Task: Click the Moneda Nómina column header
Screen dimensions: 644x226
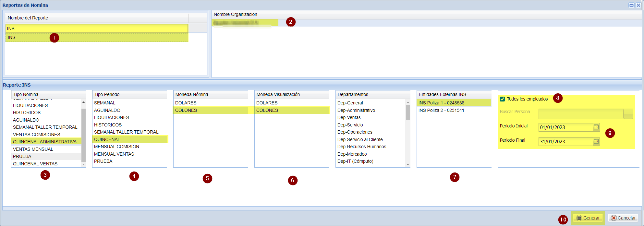Action: (211, 94)
